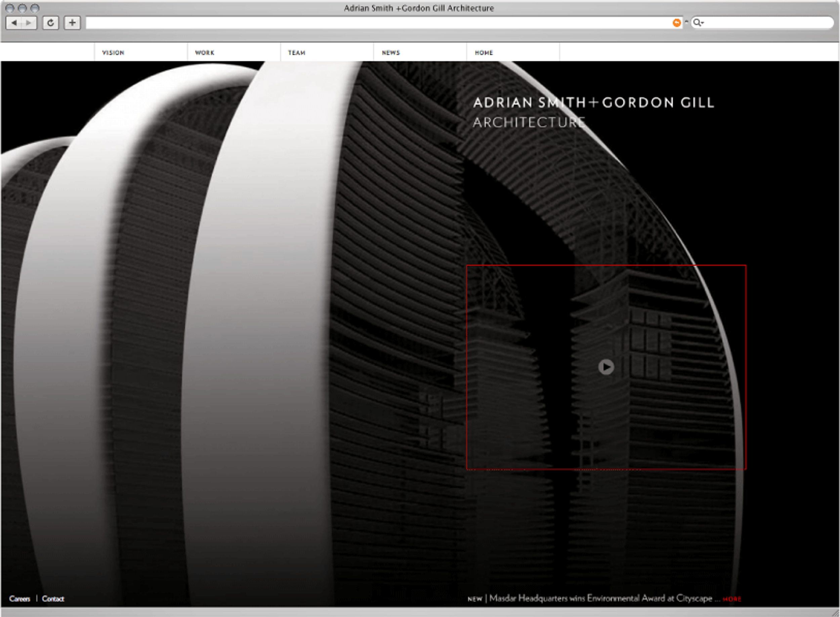Open the NEWS navigation item
840x617 pixels.
pyautogui.click(x=390, y=53)
